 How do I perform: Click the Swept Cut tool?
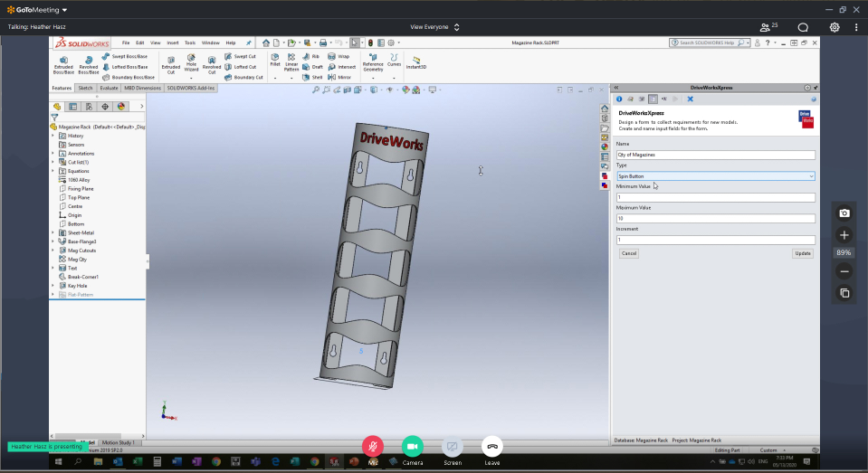tap(240, 56)
